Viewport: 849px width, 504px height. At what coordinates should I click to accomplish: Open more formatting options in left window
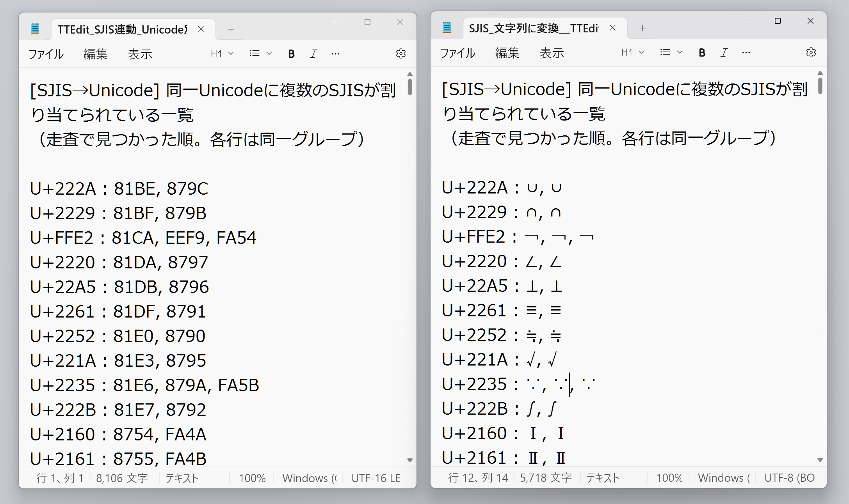[335, 54]
